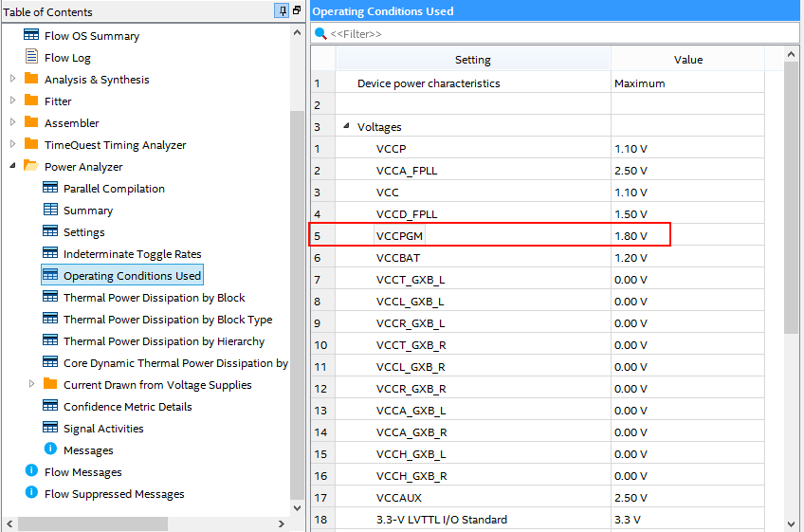Pin the Table of Contents panel
The image size is (804, 532).
tap(282, 11)
